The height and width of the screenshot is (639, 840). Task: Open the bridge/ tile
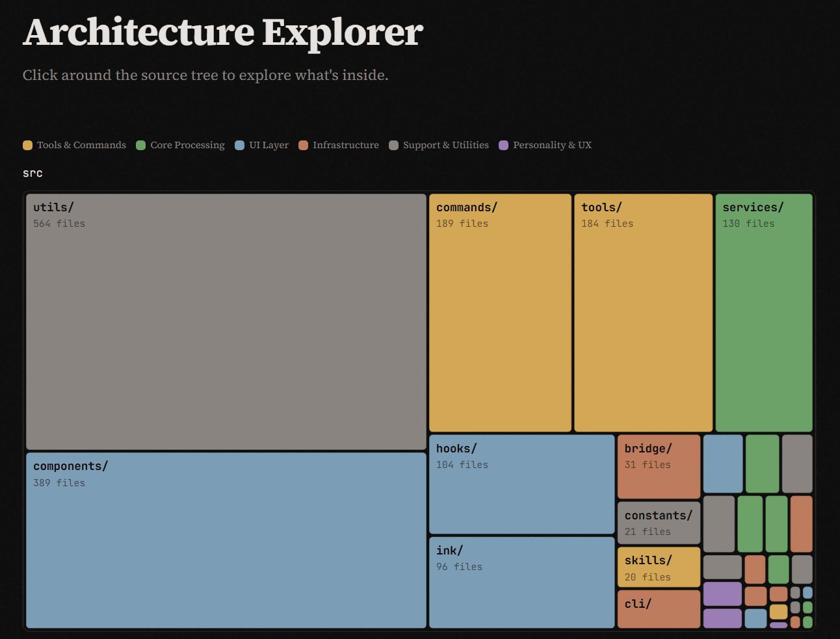[x=659, y=466]
